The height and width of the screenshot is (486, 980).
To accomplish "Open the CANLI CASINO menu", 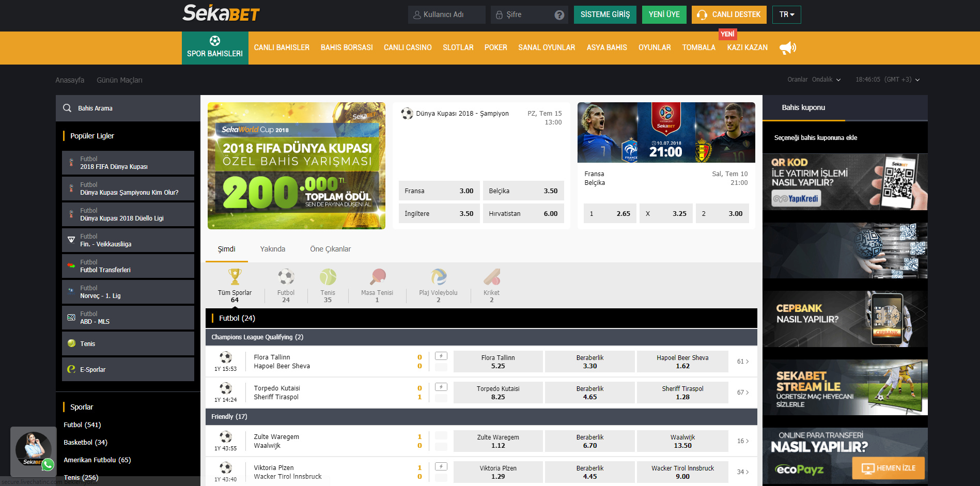I will (408, 48).
